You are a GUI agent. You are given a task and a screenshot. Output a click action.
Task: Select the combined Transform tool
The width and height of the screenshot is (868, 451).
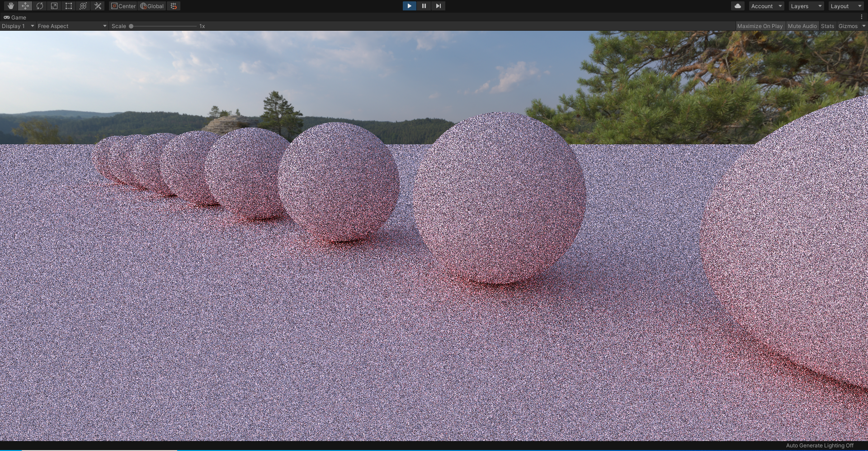(x=83, y=6)
